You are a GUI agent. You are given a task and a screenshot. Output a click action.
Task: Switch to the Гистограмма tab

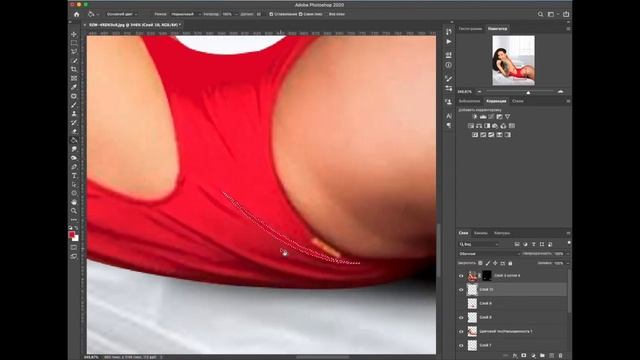coord(470,29)
